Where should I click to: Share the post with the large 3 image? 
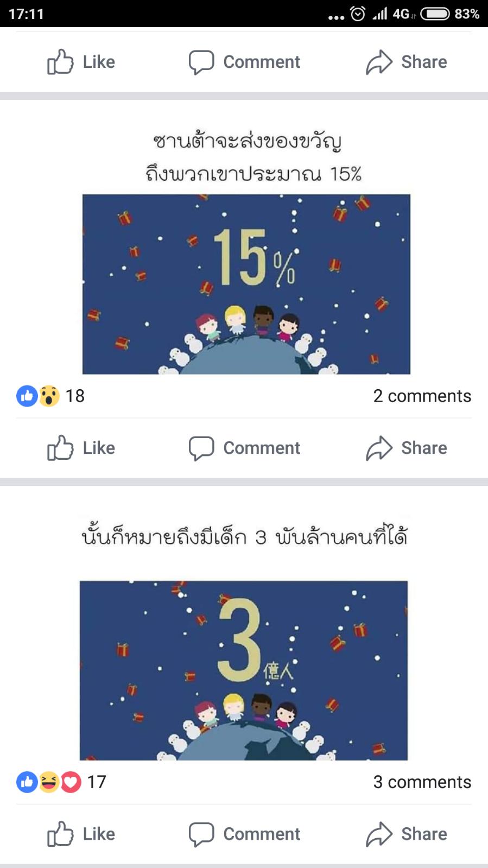(406, 834)
